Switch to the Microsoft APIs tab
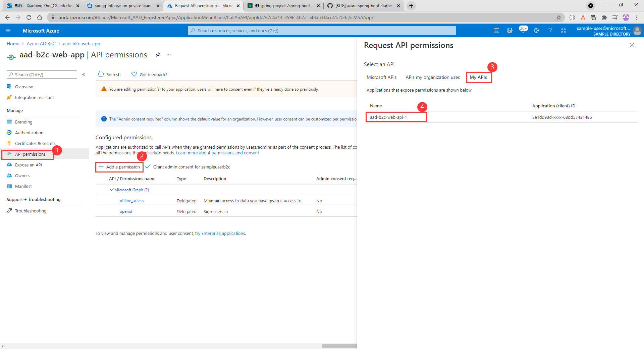 click(x=381, y=77)
